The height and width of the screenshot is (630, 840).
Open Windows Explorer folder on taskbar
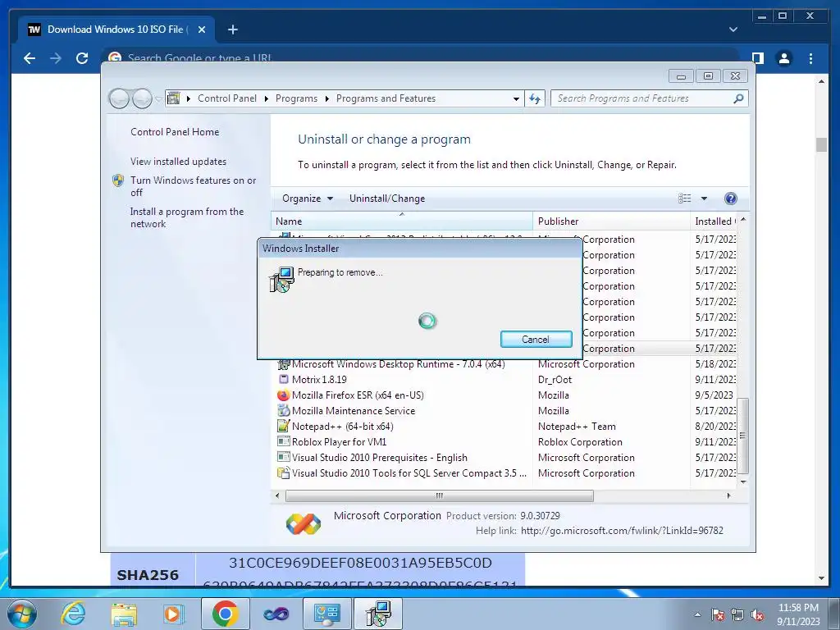[124, 614]
